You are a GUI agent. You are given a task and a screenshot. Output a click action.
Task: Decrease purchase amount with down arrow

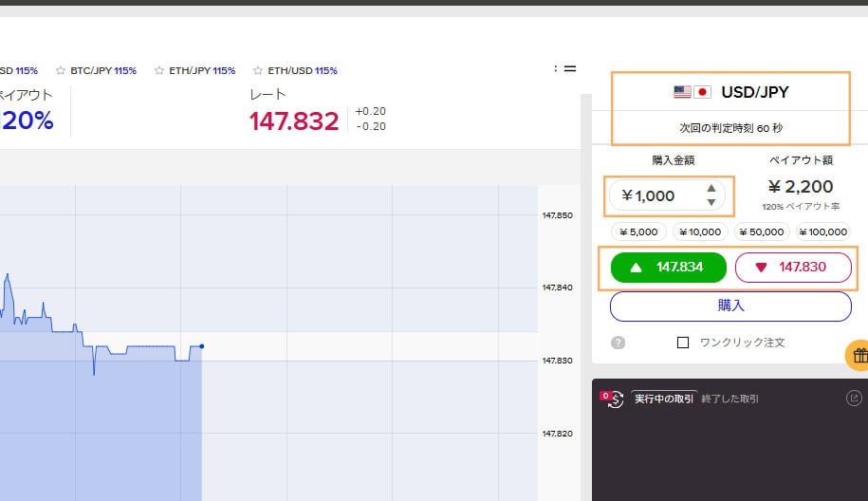pyautogui.click(x=711, y=203)
